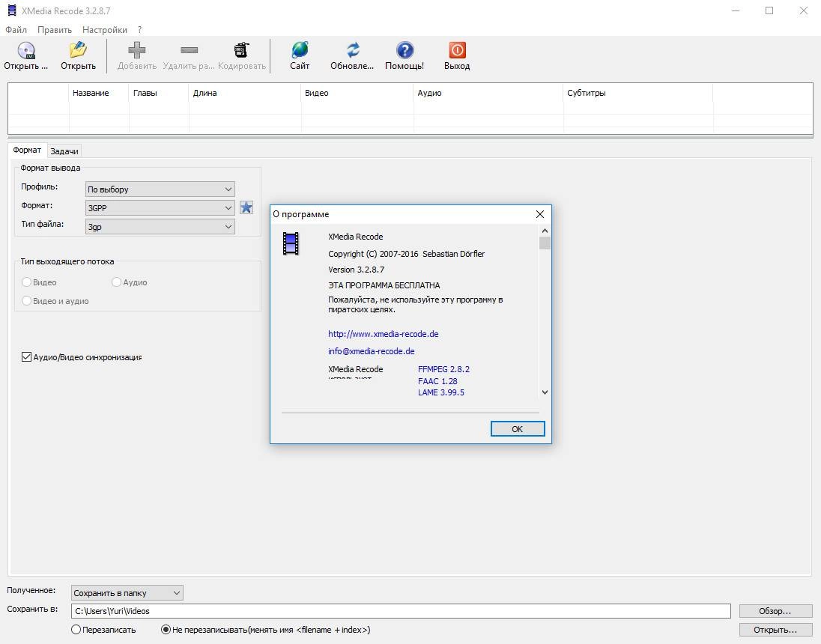Click the About dialog scroll up arrow
This screenshot has height=644, width=821.
click(x=545, y=231)
